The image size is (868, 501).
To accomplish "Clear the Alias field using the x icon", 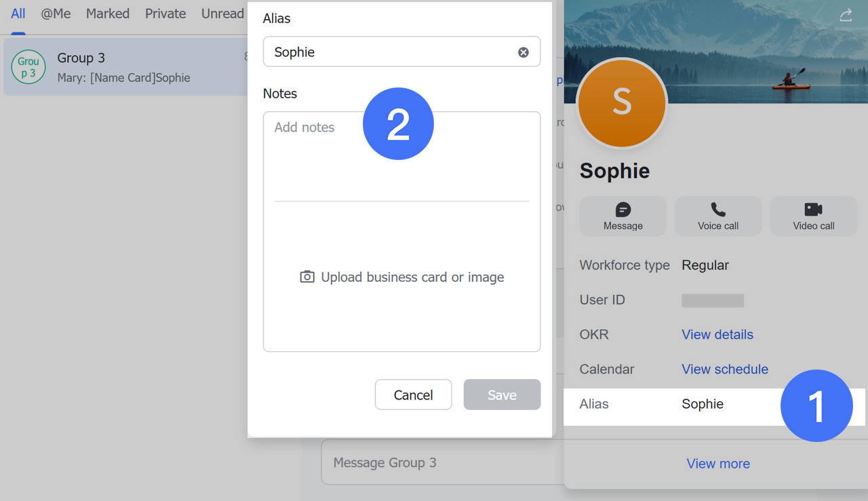I will [x=523, y=52].
